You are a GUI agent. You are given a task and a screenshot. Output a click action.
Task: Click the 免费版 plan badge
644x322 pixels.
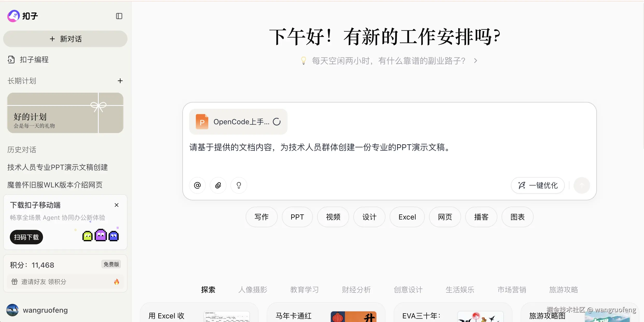pyautogui.click(x=111, y=264)
